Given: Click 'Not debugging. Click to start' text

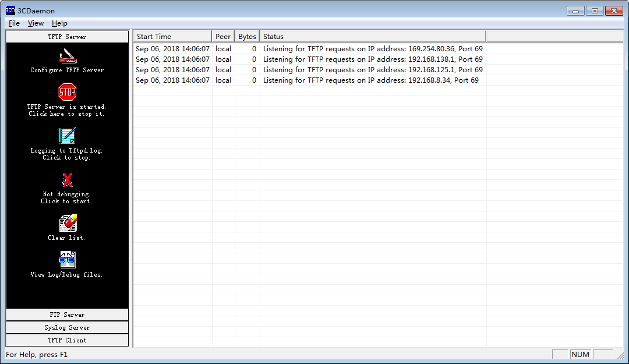Looking at the screenshot, I should (66, 198).
